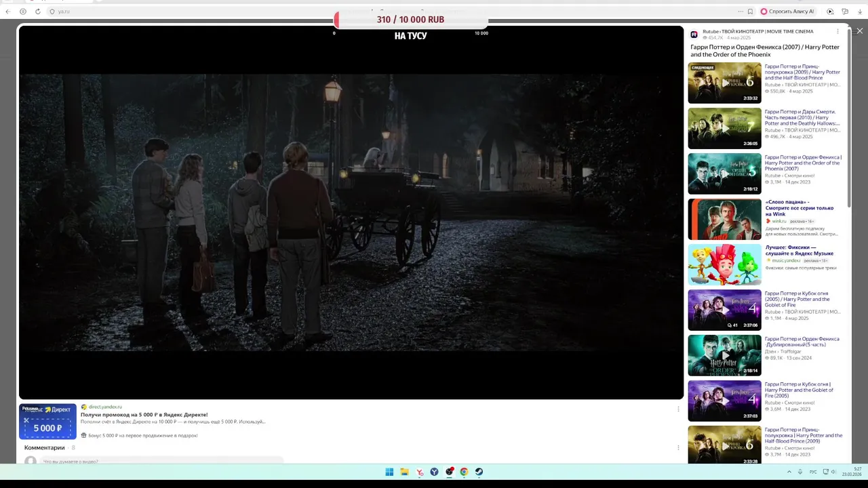
Task: Open browser downloads arrow icon
Action: tap(860, 12)
